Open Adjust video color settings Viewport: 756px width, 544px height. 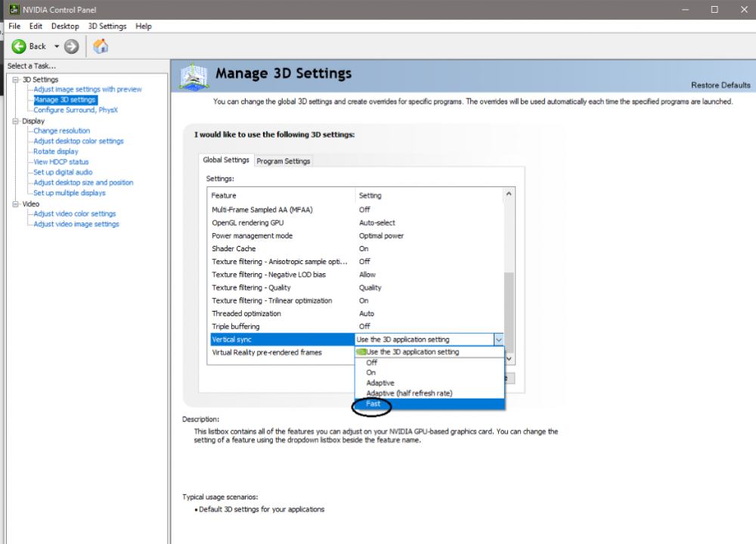75,214
